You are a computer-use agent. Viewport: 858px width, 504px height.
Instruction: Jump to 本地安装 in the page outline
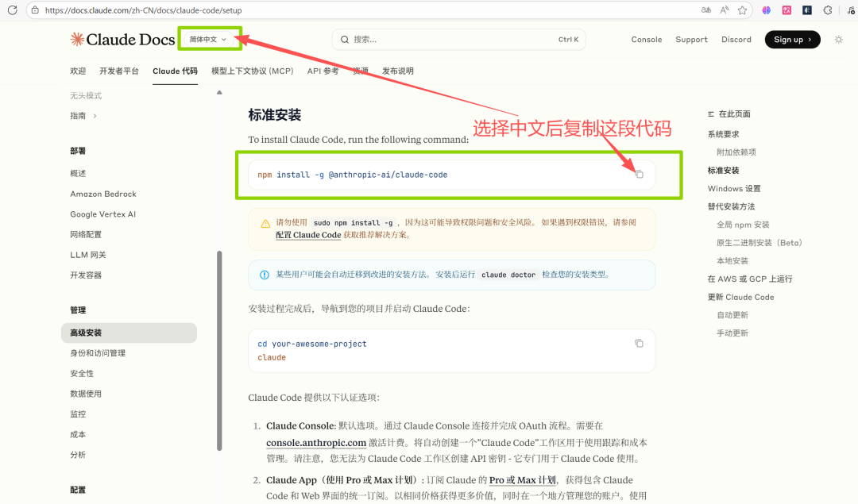pyautogui.click(x=732, y=261)
